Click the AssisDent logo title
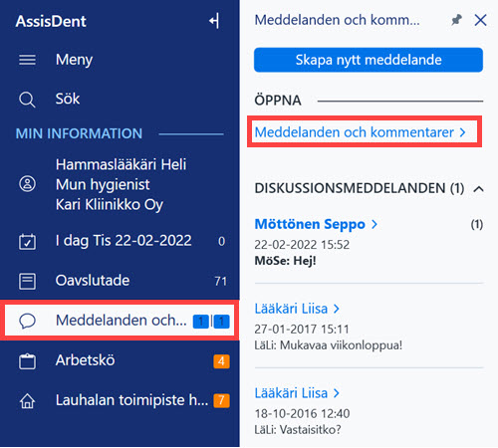498x448 pixels. click(51, 21)
